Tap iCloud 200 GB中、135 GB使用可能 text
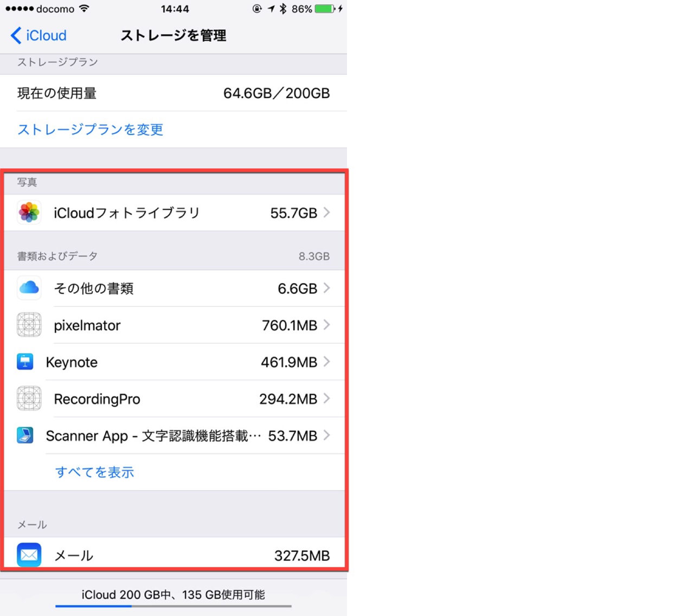Screen dimensions: 694x616 coord(173,595)
